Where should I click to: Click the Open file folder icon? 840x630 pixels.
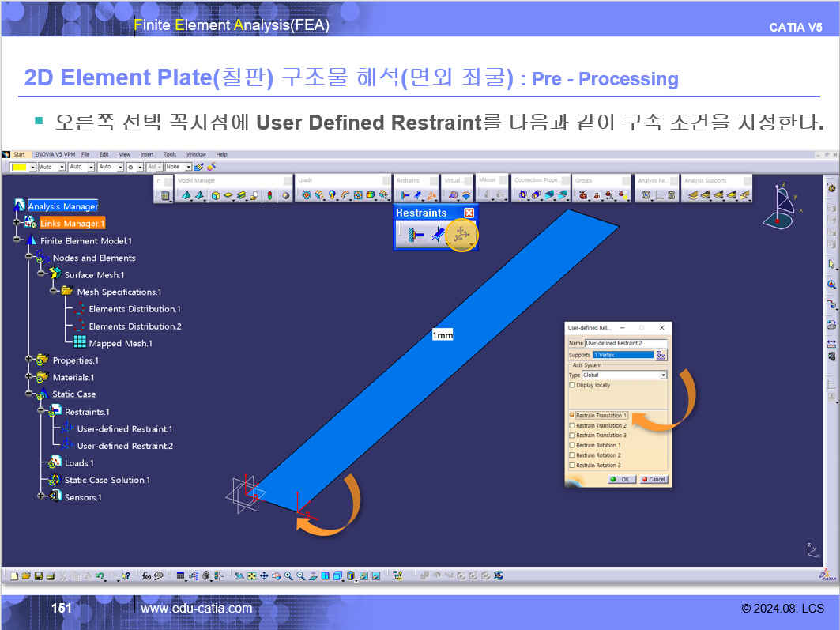[26, 576]
